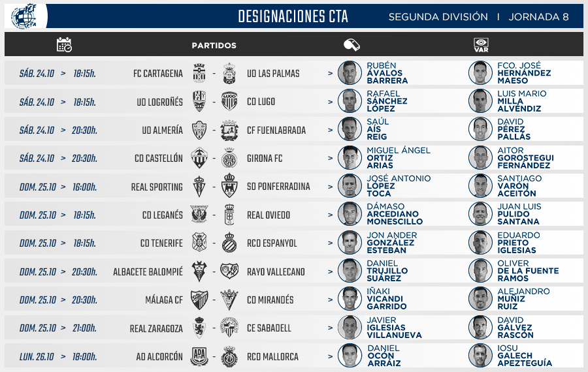Select Dámaso Arcediano Monescillo referee photo
The image size is (588, 372).
click(x=350, y=214)
